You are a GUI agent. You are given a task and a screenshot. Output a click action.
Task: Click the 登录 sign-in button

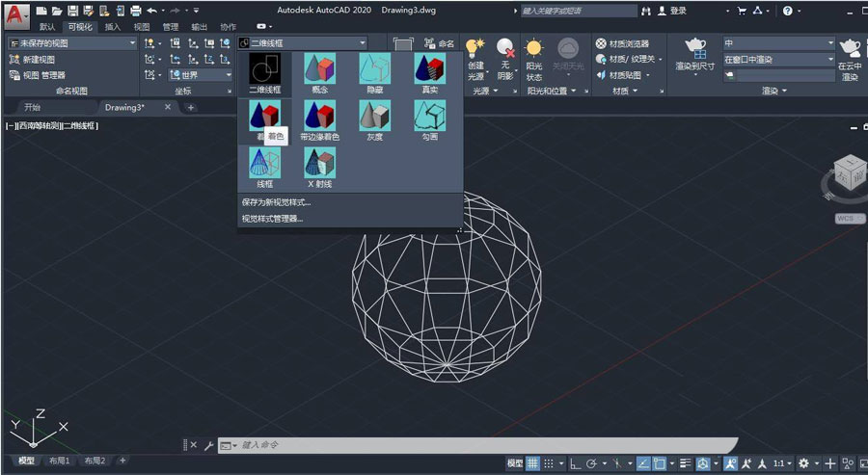coord(672,11)
